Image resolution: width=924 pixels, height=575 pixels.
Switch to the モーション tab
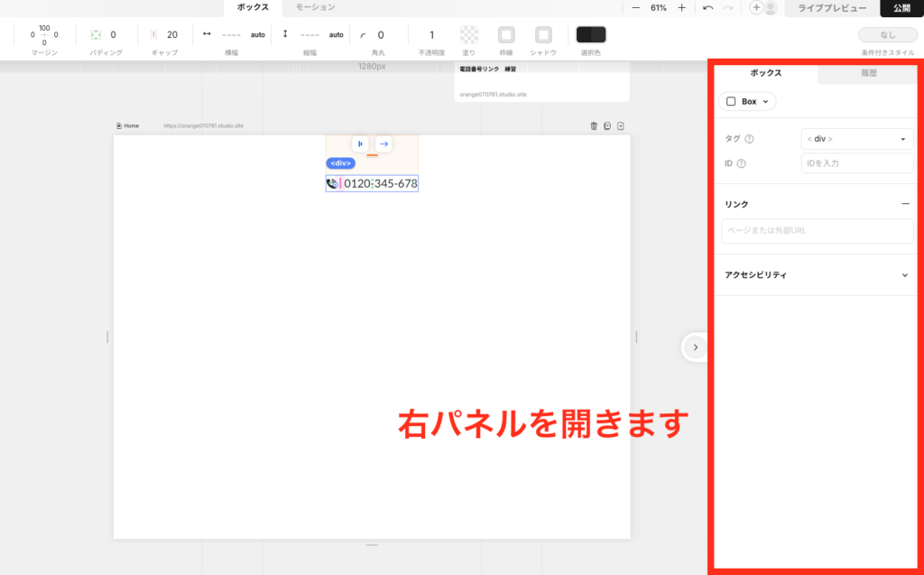(316, 7)
